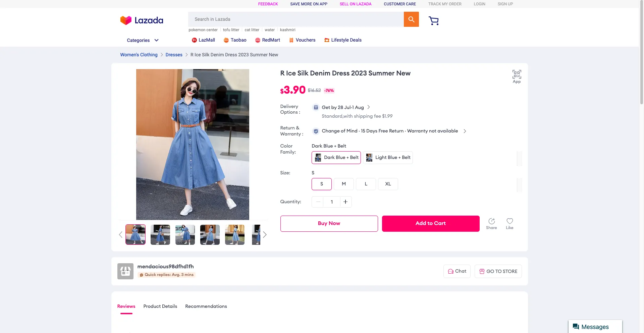The width and height of the screenshot is (644, 333).
Task: Choose size XL
Action: click(x=388, y=184)
